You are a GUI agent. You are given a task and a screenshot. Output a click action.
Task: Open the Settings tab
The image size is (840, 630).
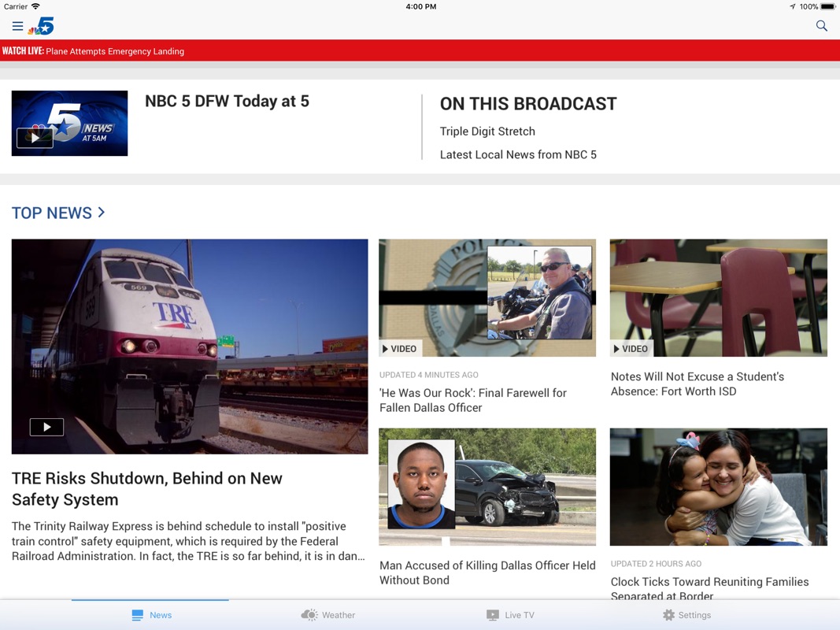(686, 615)
